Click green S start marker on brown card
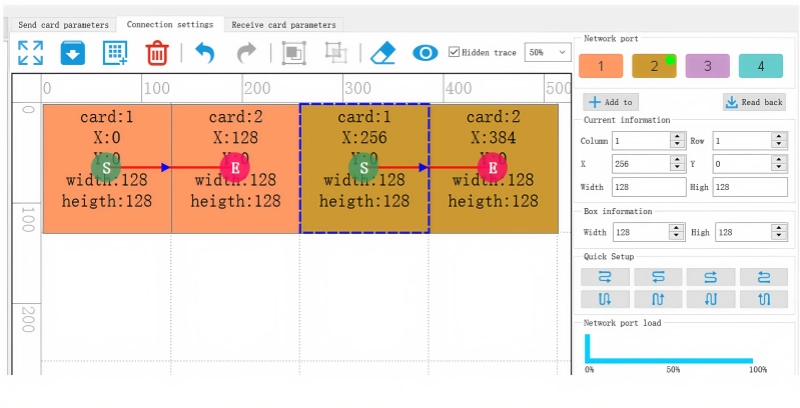The width and height of the screenshot is (800, 408). click(364, 167)
